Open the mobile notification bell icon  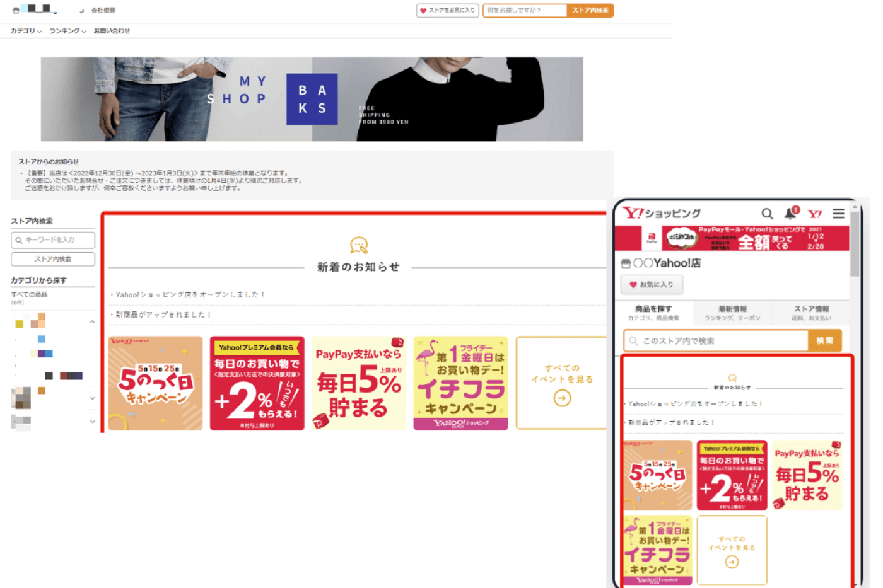pyautogui.click(x=791, y=213)
